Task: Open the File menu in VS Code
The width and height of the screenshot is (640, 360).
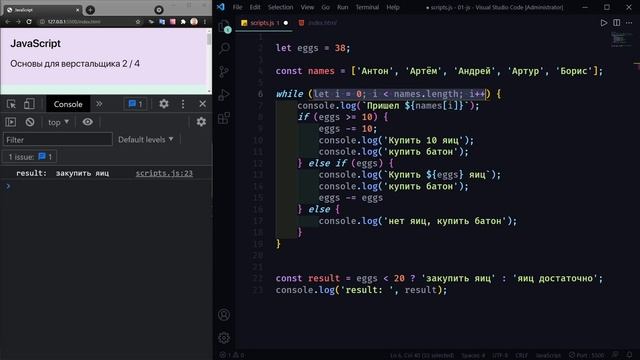Action: 237,7
